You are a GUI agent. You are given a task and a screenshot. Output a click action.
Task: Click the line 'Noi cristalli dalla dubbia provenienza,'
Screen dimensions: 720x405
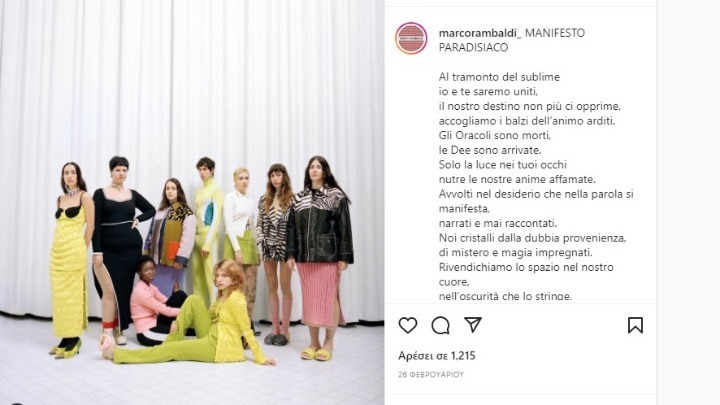tap(533, 238)
